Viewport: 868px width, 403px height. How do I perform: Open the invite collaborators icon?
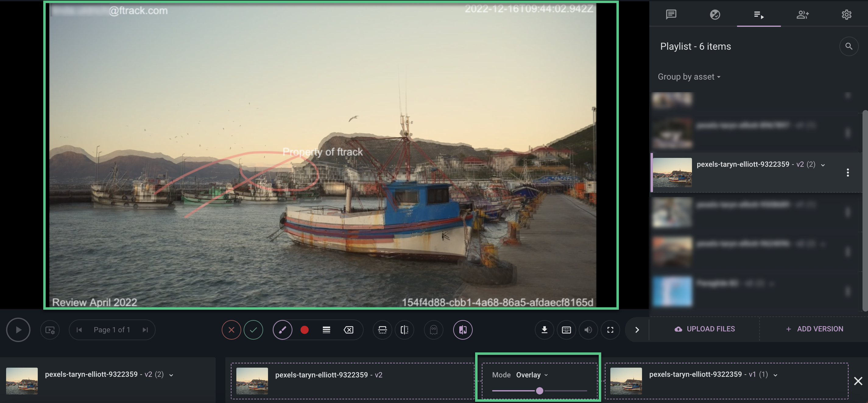(803, 15)
